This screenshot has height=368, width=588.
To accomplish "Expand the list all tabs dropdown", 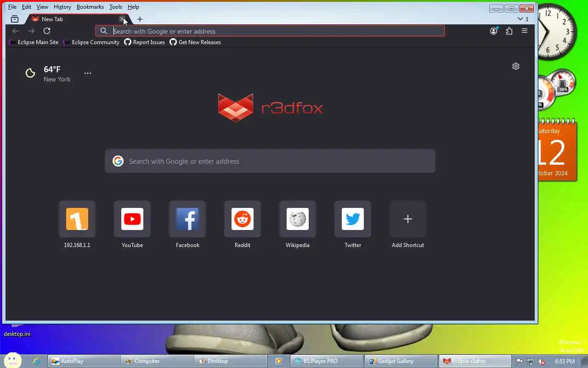I will [x=523, y=19].
